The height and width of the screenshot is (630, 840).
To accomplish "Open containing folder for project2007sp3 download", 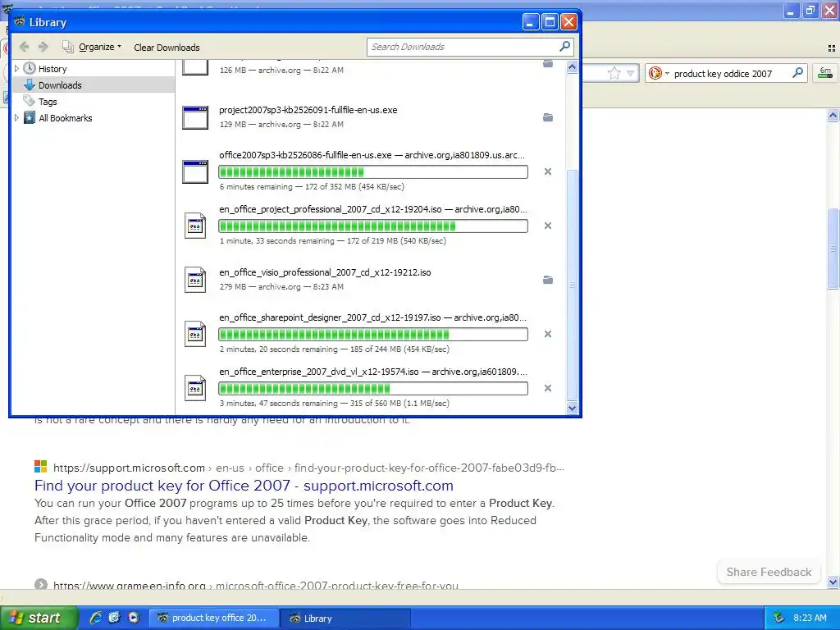I will pyautogui.click(x=547, y=117).
